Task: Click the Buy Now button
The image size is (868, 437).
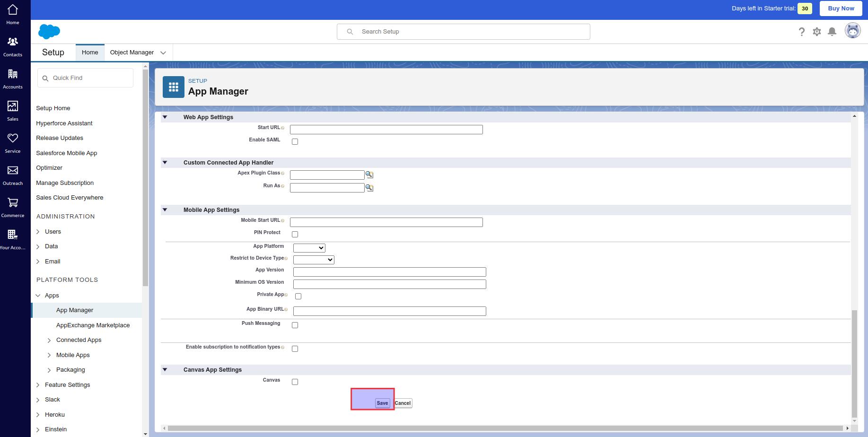Action: coord(841,9)
